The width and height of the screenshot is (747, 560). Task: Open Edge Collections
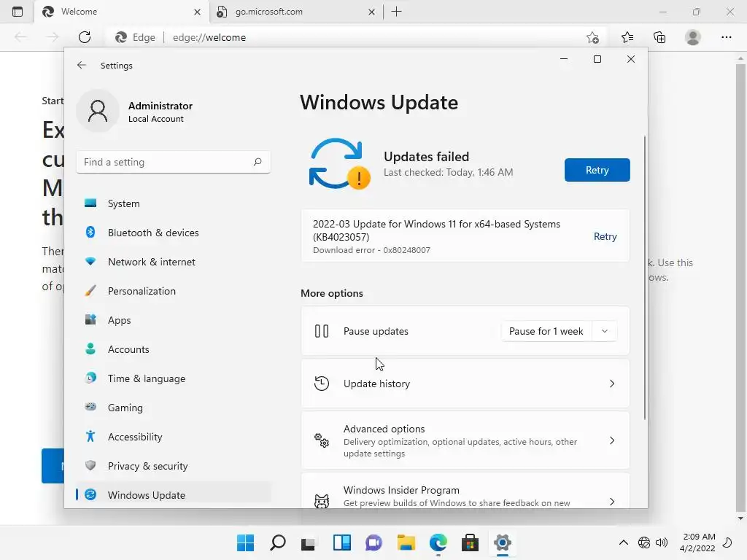[x=659, y=37]
